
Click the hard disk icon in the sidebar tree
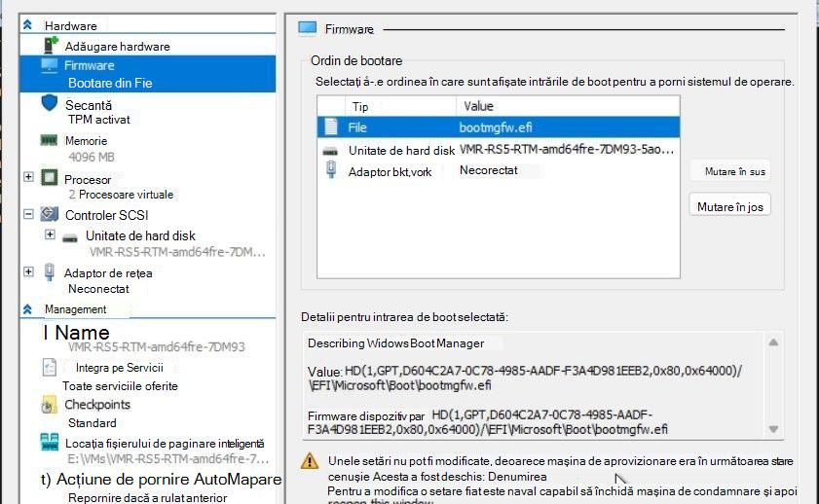click(70, 238)
